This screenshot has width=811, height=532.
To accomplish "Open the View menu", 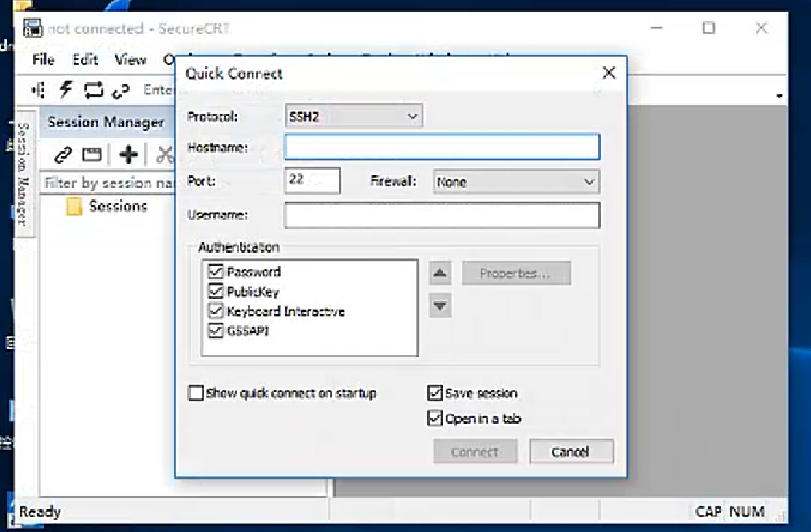I will click(x=130, y=60).
